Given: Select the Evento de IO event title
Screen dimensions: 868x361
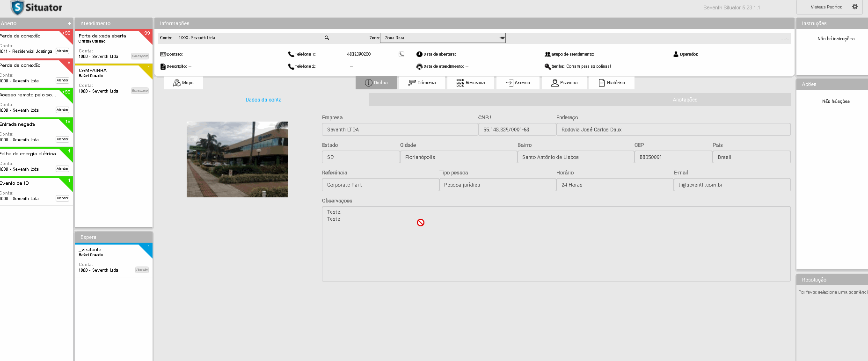Looking at the screenshot, I should 15,183.
